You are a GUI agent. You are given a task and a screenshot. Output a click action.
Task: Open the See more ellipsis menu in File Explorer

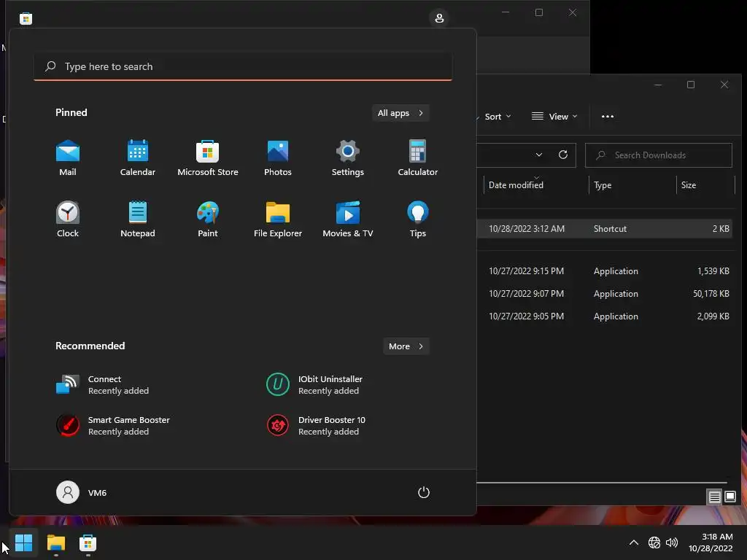click(x=608, y=117)
